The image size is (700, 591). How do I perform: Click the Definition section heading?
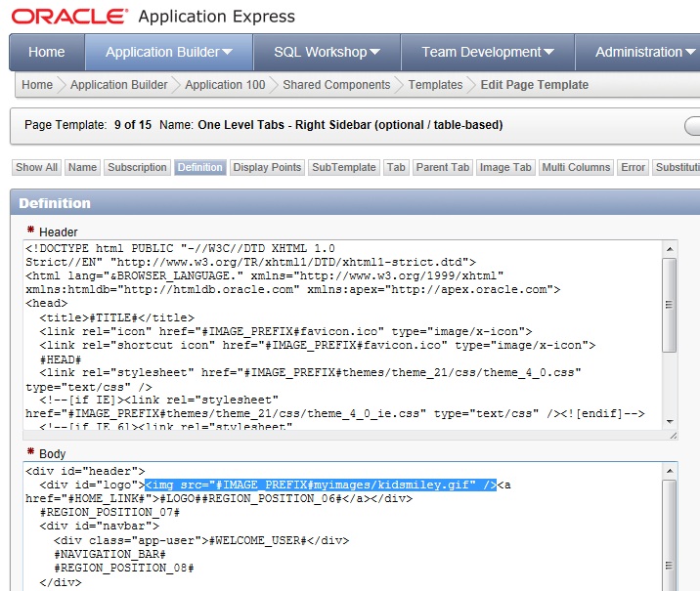point(55,203)
